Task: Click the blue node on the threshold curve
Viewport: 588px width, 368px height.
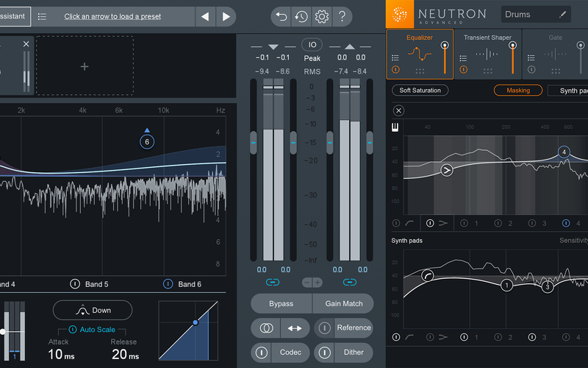Action: click(196, 322)
